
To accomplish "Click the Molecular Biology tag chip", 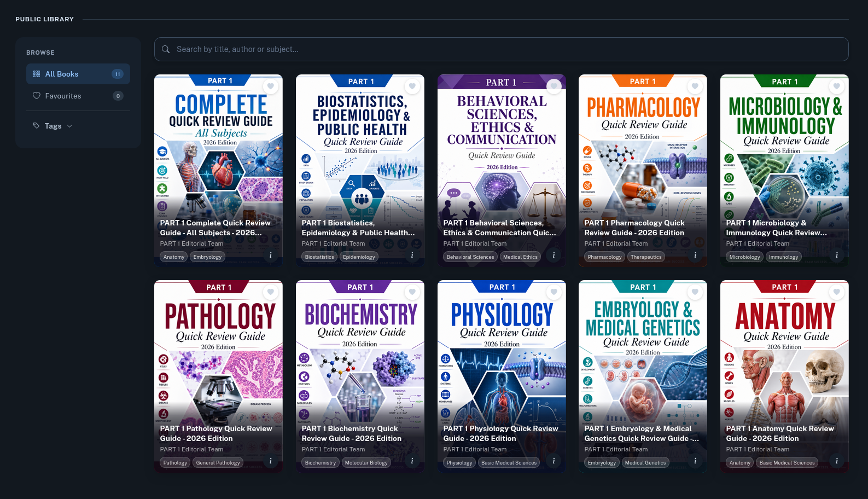I will point(366,462).
